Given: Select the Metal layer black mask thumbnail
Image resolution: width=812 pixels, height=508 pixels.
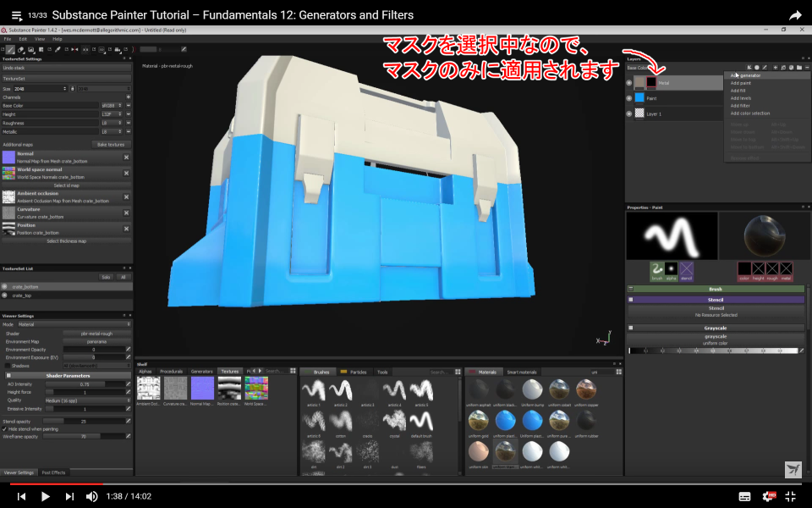Looking at the screenshot, I should point(651,82).
